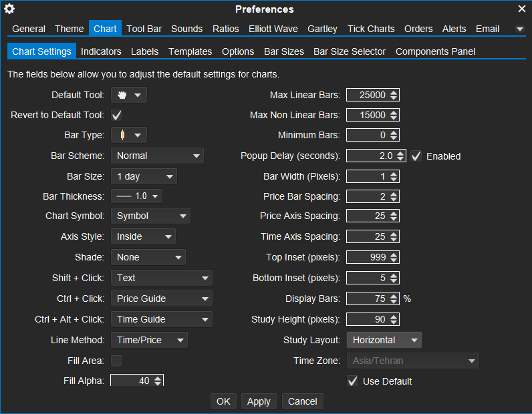The height and width of the screenshot is (414, 532).
Task: Open the Line Method Time/Price dropdown
Action: tap(149, 340)
